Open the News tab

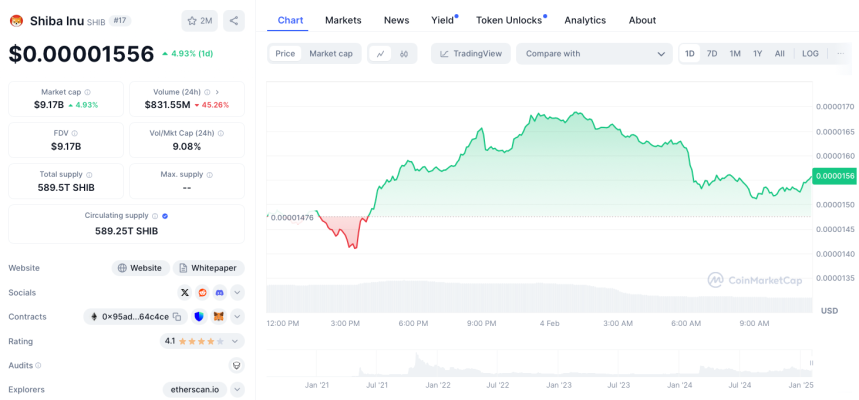click(x=397, y=20)
